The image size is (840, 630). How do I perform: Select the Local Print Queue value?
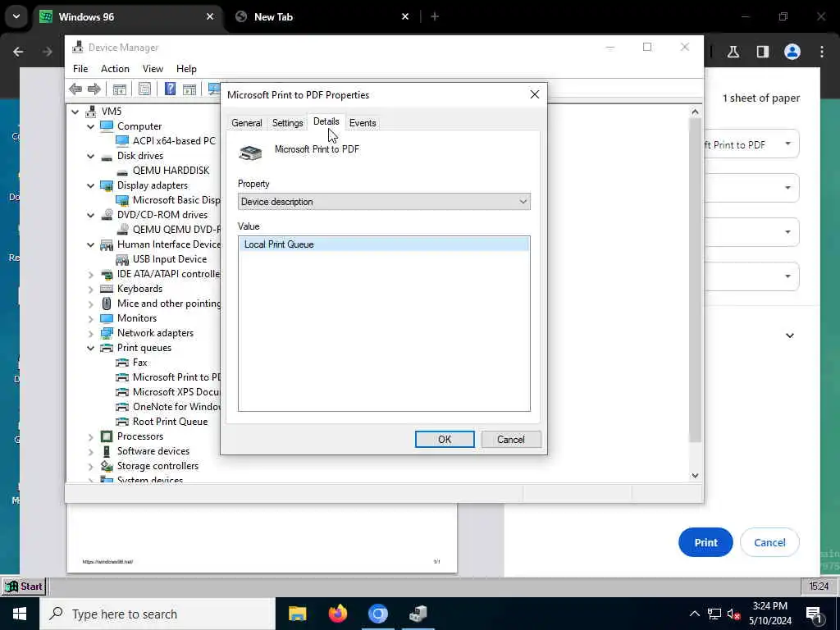coord(384,244)
